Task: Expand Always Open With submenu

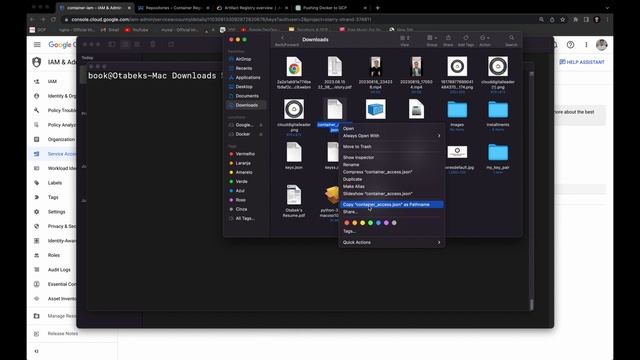Action: pos(391,136)
